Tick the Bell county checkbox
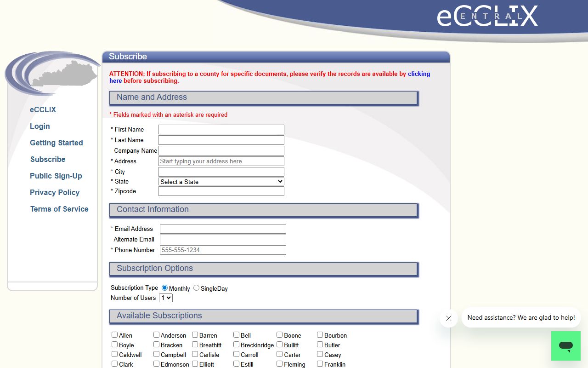588x368 pixels. (x=236, y=335)
